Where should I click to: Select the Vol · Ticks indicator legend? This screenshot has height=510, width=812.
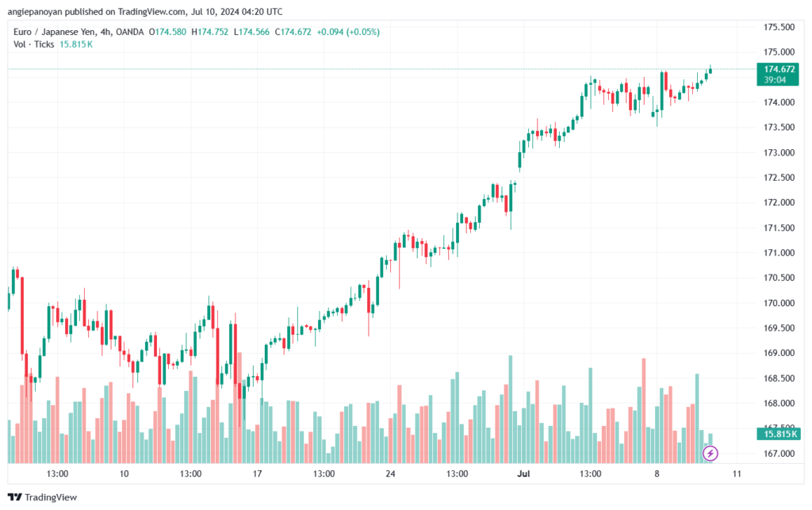[x=33, y=44]
